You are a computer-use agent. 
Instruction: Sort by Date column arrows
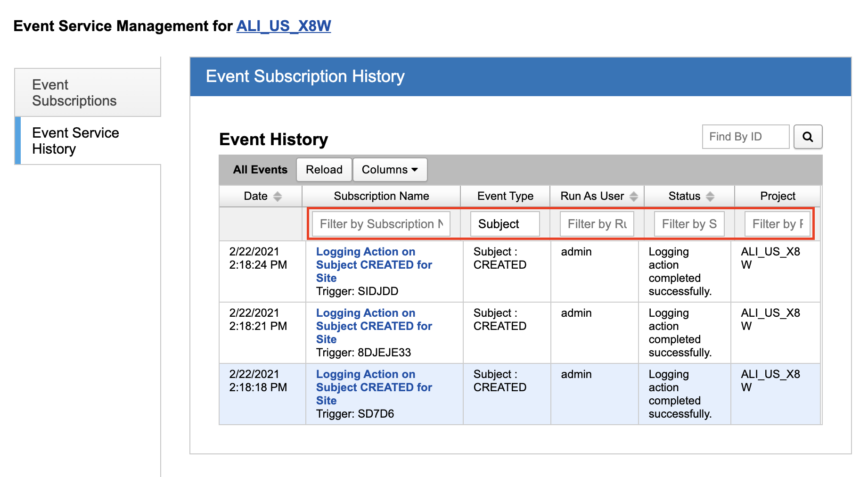coord(278,197)
